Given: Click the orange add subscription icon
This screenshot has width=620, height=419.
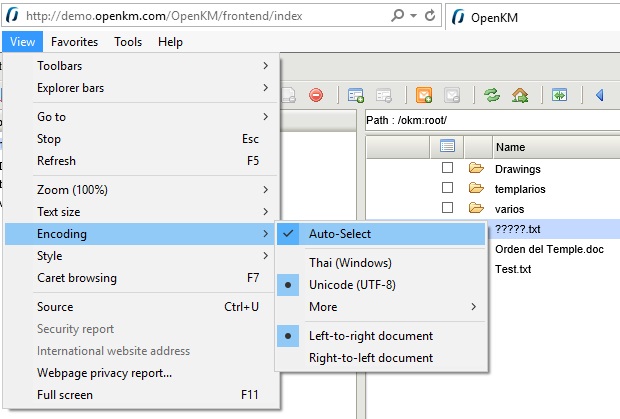Looking at the screenshot, I should click(423, 95).
